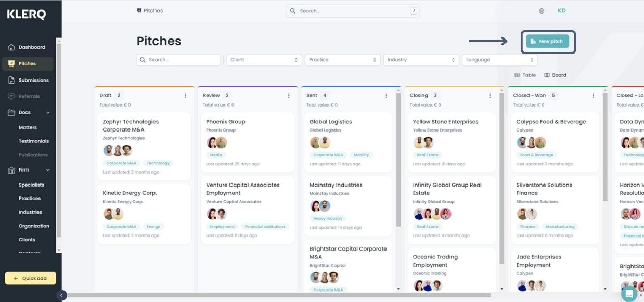Open the KD user avatar menu

(562, 11)
